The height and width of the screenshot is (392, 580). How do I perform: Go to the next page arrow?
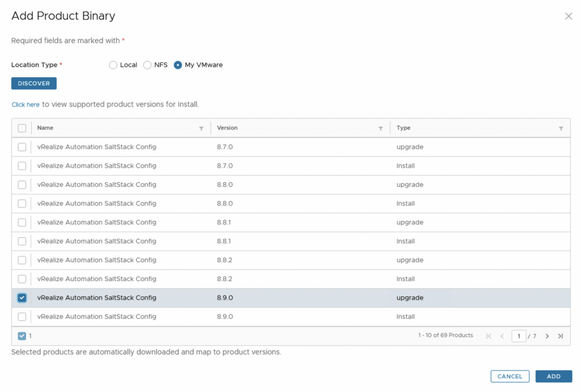tap(547, 336)
